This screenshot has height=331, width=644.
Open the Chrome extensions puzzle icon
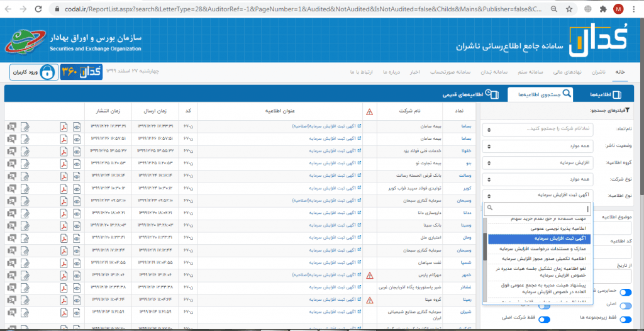click(604, 9)
